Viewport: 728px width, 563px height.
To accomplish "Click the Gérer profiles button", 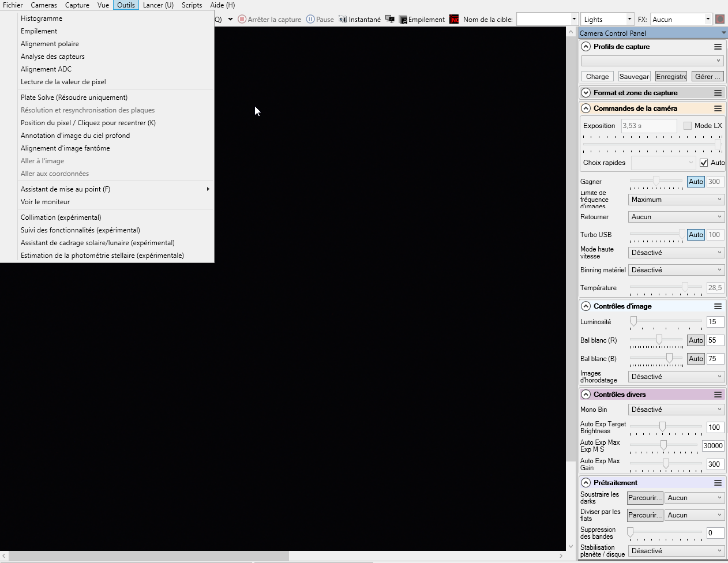I will click(707, 77).
